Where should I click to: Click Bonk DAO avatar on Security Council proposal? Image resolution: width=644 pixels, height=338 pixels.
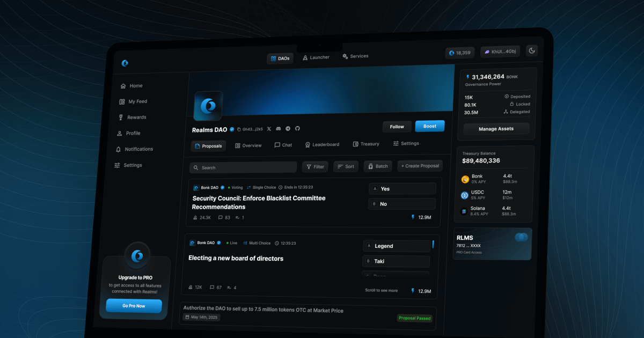click(x=196, y=188)
